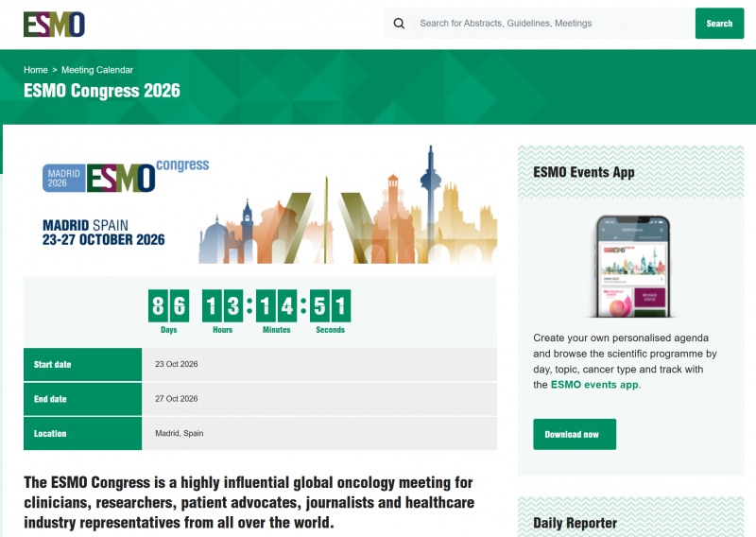The image size is (756, 537).
Task: Click the Daily Reporter heading
Action: 575,524
